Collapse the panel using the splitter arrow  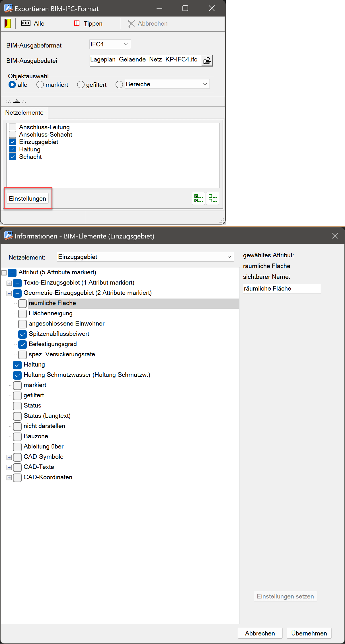point(16,101)
